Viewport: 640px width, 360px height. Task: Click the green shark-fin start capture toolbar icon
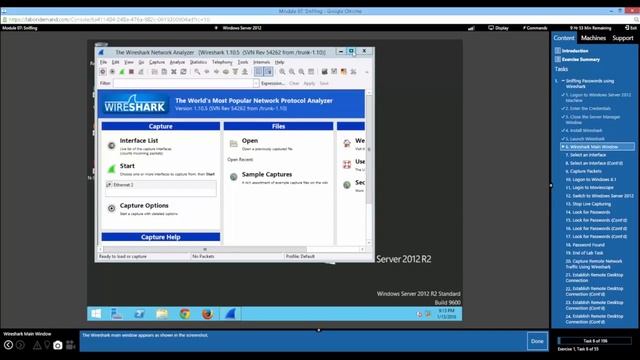[122, 72]
